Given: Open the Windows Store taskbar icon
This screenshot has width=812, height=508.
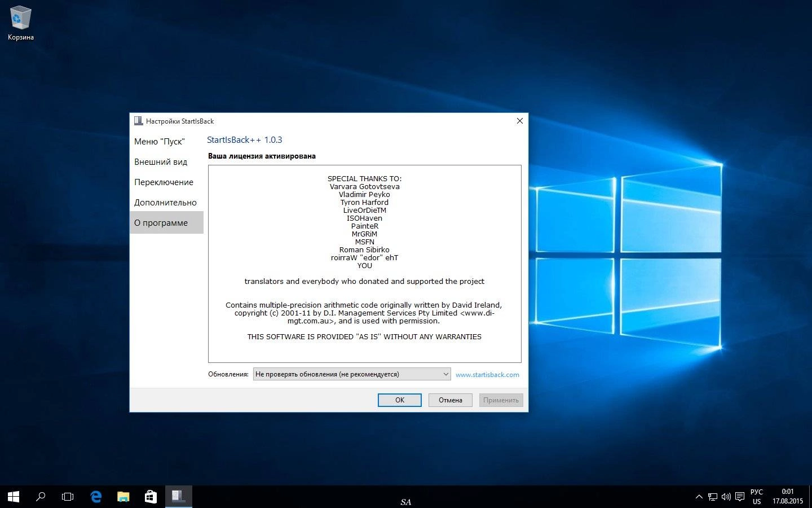Looking at the screenshot, I should 151,497.
